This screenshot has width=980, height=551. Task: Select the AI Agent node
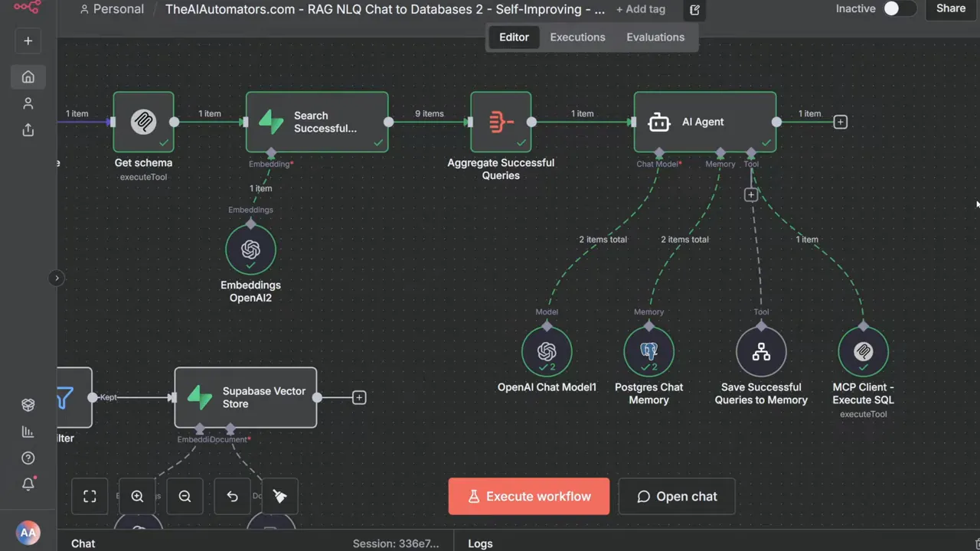coord(703,122)
